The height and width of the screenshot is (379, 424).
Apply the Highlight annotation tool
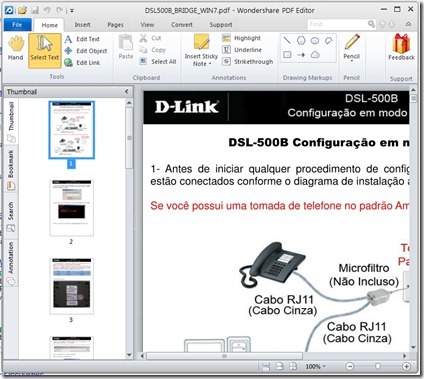coord(241,38)
